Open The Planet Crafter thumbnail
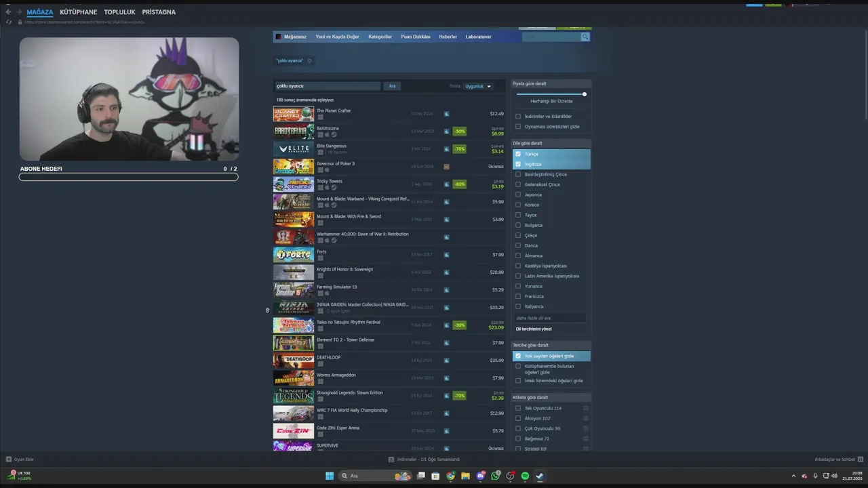 294,114
